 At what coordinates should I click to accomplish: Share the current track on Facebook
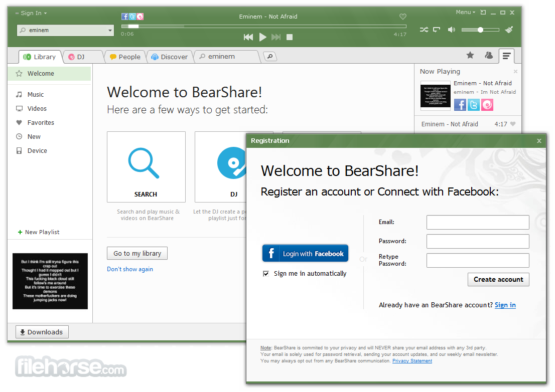[125, 16]
